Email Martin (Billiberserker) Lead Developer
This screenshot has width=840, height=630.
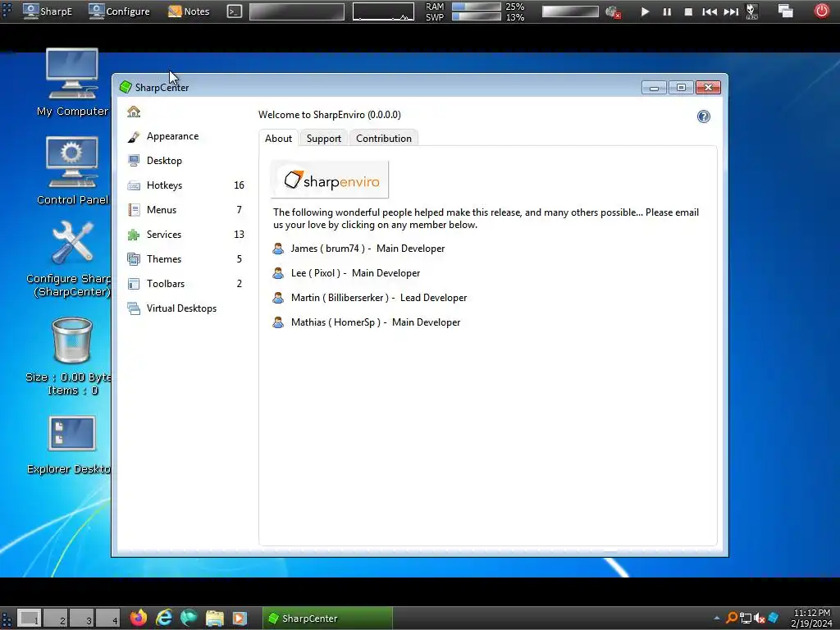(370, 298)
